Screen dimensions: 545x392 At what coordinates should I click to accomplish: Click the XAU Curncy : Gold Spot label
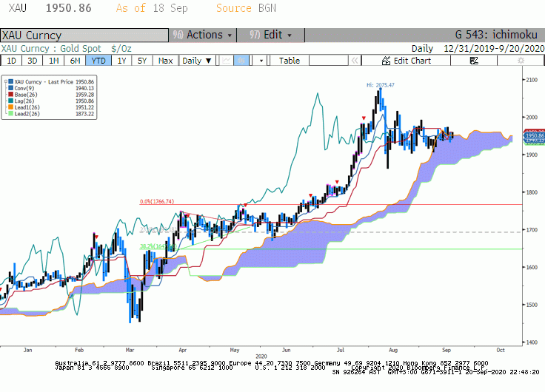tap(51, 49)
